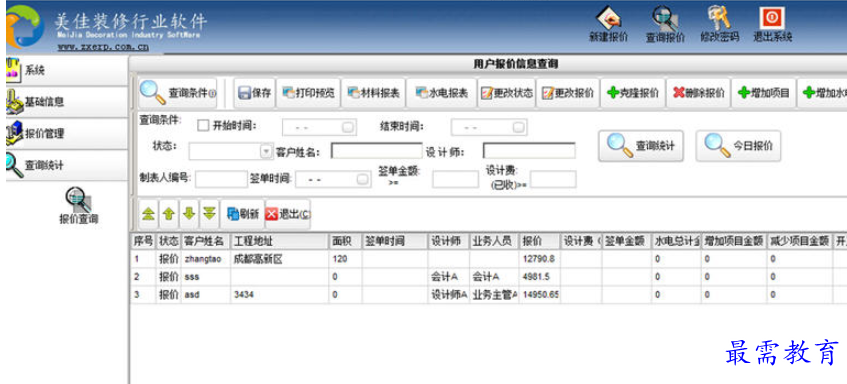Jump to last record arrow icon
The height and width of the screenshot is (384, 847).
209,214
